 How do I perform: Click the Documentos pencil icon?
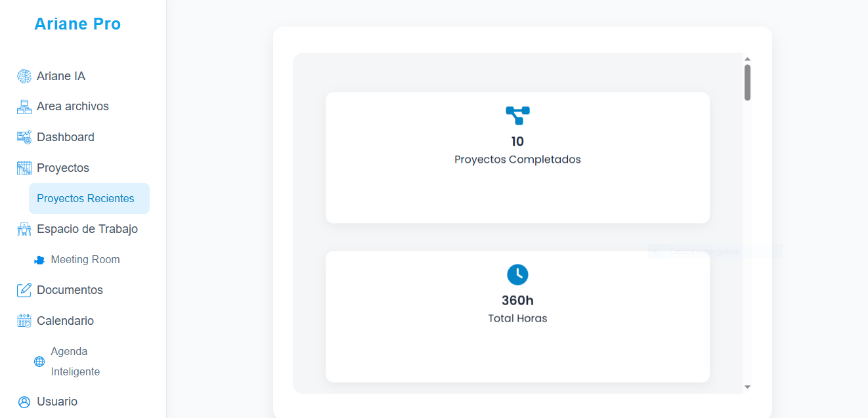pyautogui.click(x=24, y=290)
